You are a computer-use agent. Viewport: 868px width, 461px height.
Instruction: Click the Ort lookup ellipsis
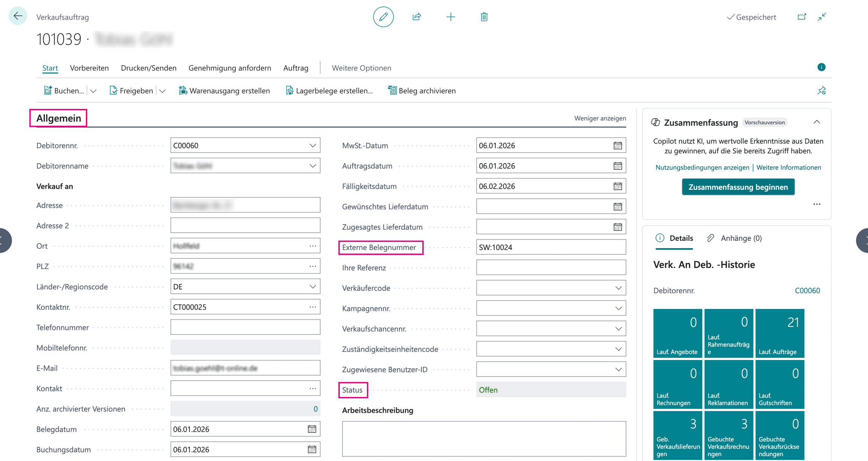point(313,246)
